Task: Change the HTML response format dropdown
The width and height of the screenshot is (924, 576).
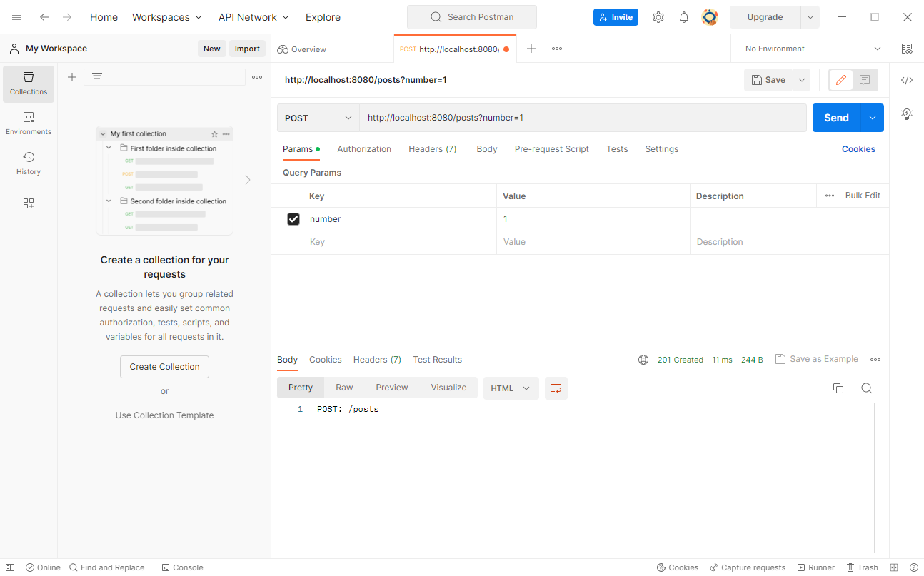Action: click(511, 388)
